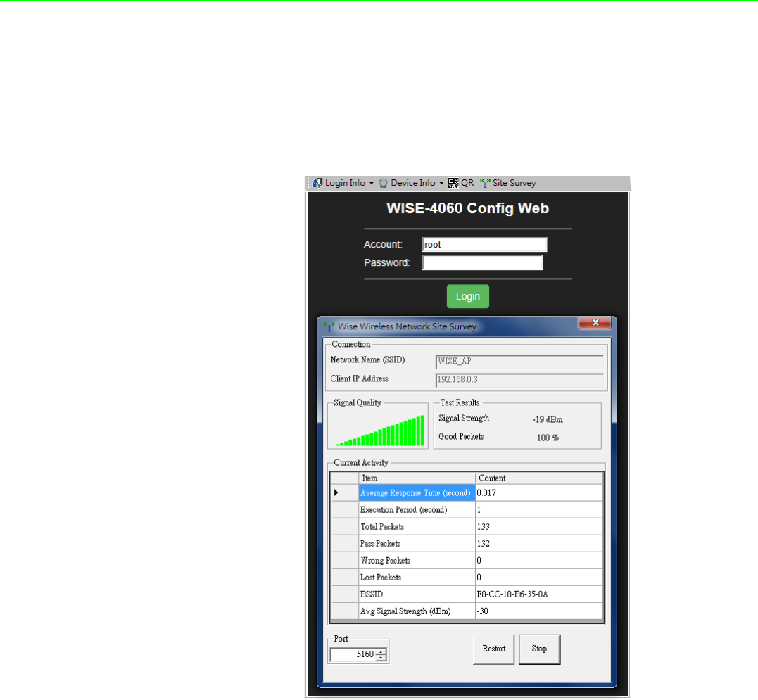Viewport: 758px width, 700px height.
Task: Click the -30 value cell
Action: coord(539,611)
